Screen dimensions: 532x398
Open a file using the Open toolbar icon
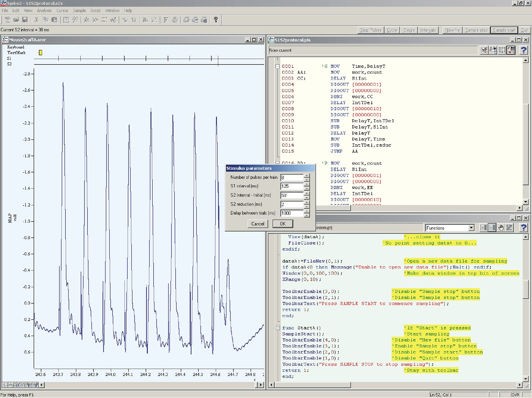coord(16,20)
